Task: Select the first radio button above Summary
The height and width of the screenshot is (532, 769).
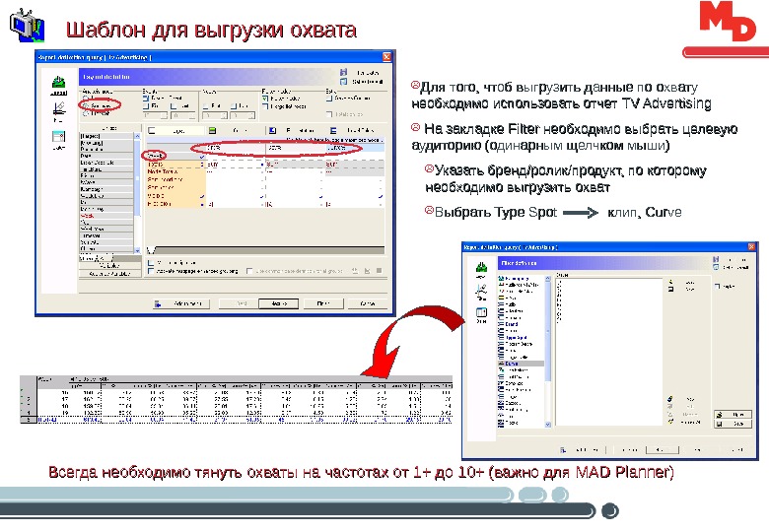Action: click(86, 99)
